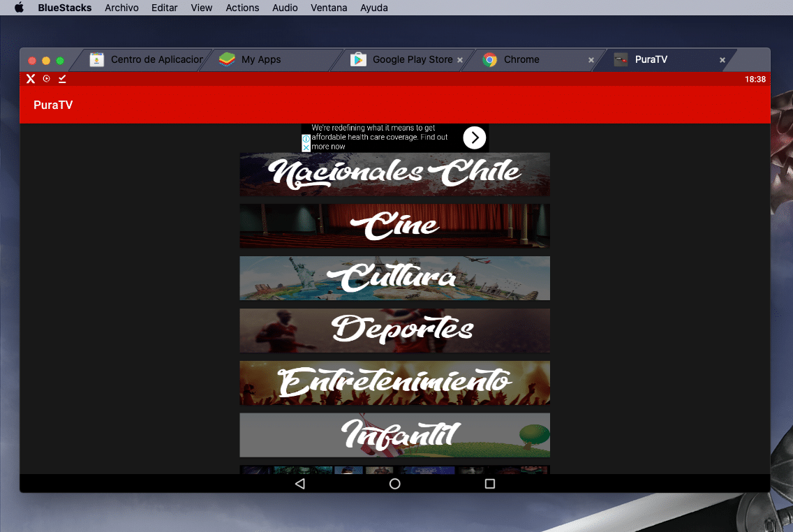Image resolution: width=793 pixels, height=532 pixels.
Task: Click the checkmark icon in the red toolbar
Action: (x=61, y=79)
